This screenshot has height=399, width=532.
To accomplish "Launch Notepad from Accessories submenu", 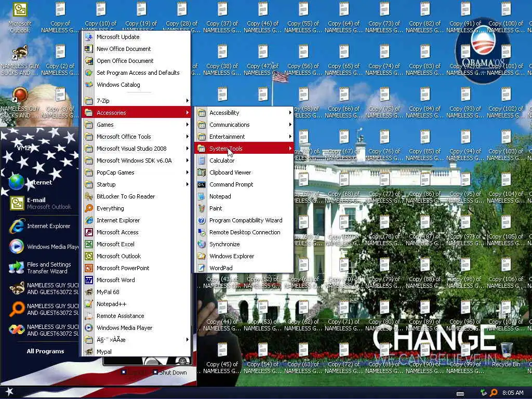I will click(244, 196).
